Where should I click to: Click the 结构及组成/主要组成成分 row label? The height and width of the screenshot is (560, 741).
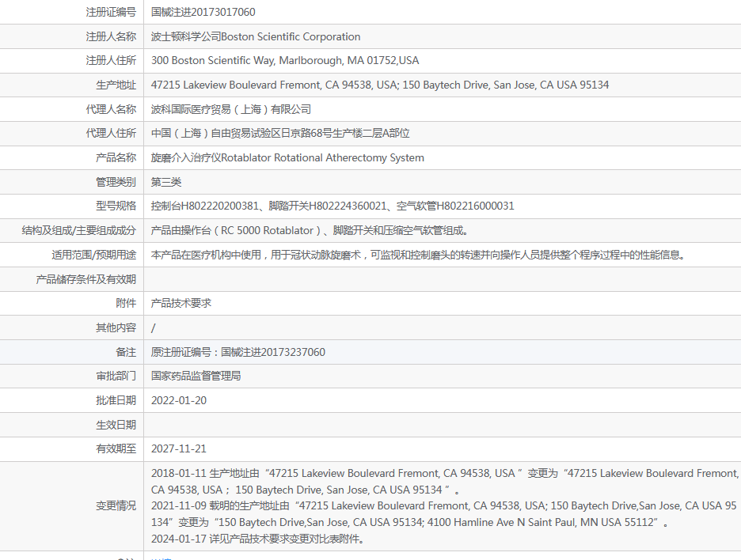point(79,230)
